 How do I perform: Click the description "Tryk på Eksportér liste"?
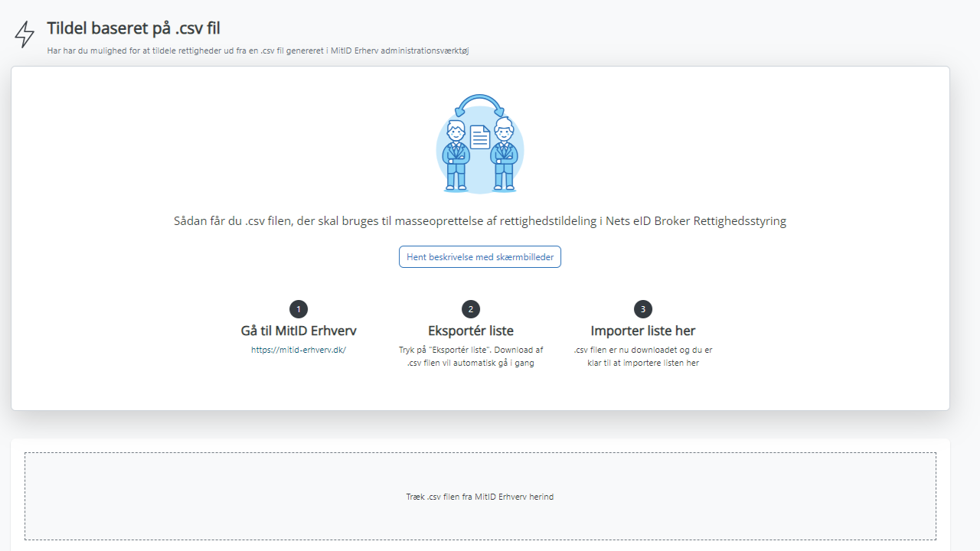471,357
